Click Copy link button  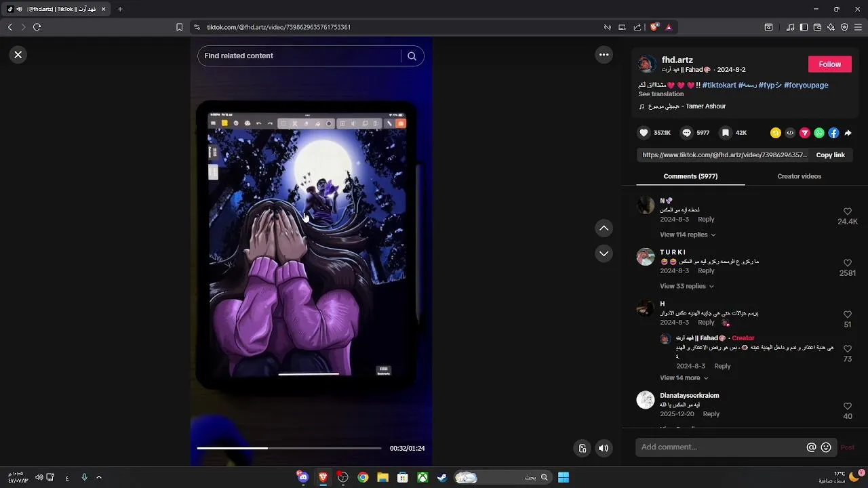click(830, 155)
